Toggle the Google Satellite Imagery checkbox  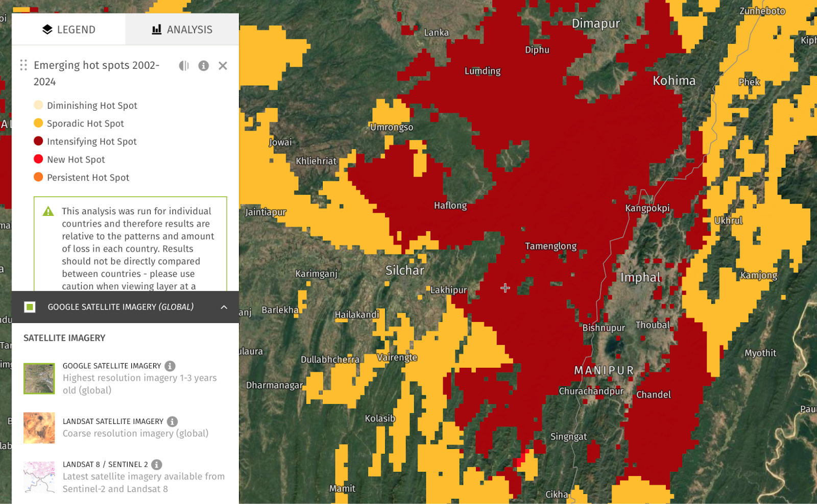pyautogui.click(x=30, y=307)
